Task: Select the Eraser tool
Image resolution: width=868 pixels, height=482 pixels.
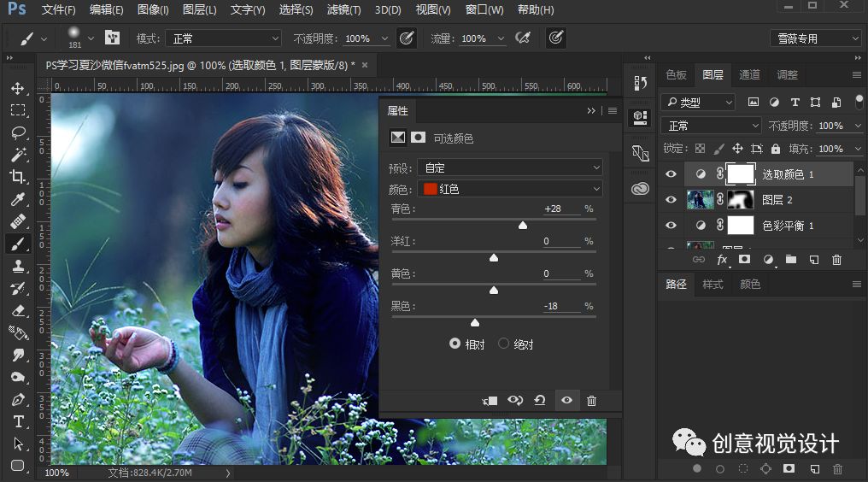Action: point(18,310)
